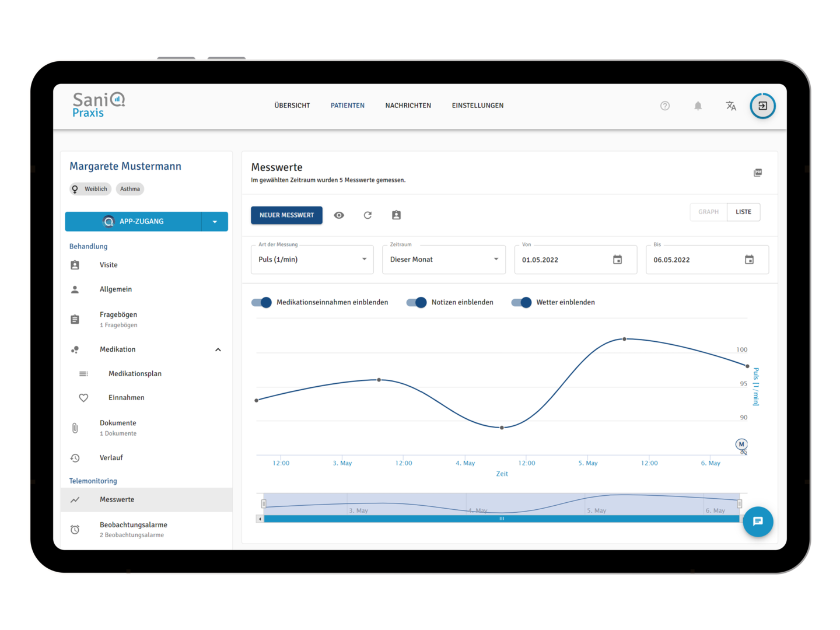Image resolution: width=840 pixels, height=630 pixels.
Task: Click the Messwerte chart line icon
Action: click(x=75, y=500)
